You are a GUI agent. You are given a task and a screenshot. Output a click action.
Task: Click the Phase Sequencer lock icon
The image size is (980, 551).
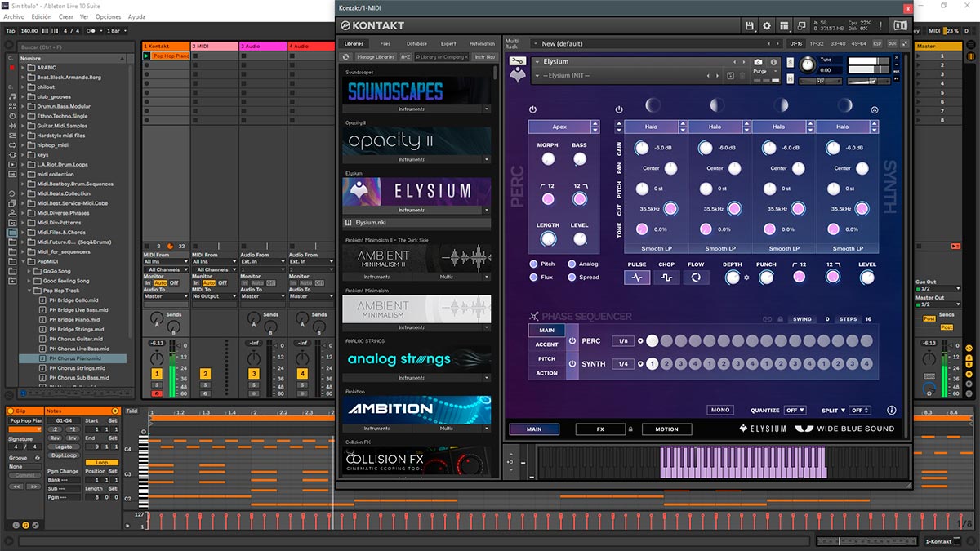780,319
